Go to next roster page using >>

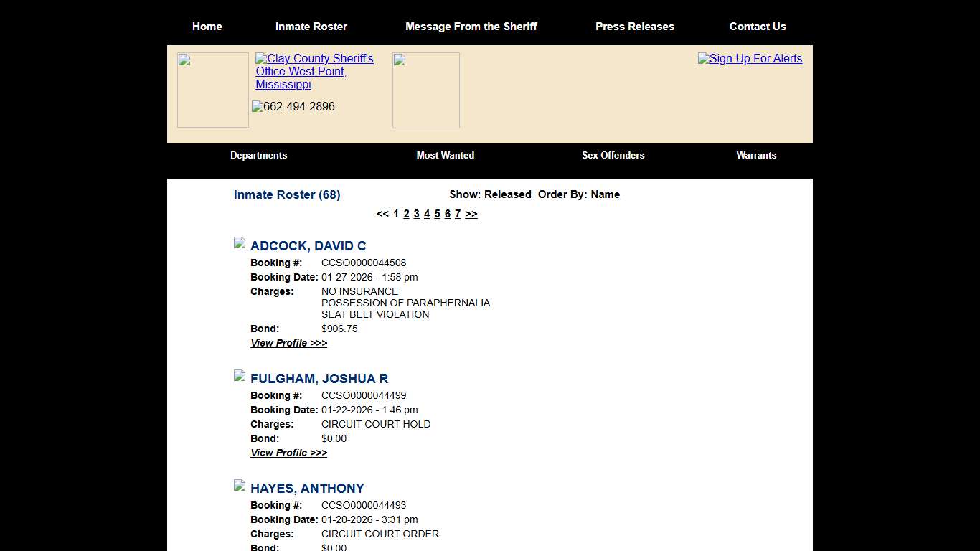tap(471, 214)
